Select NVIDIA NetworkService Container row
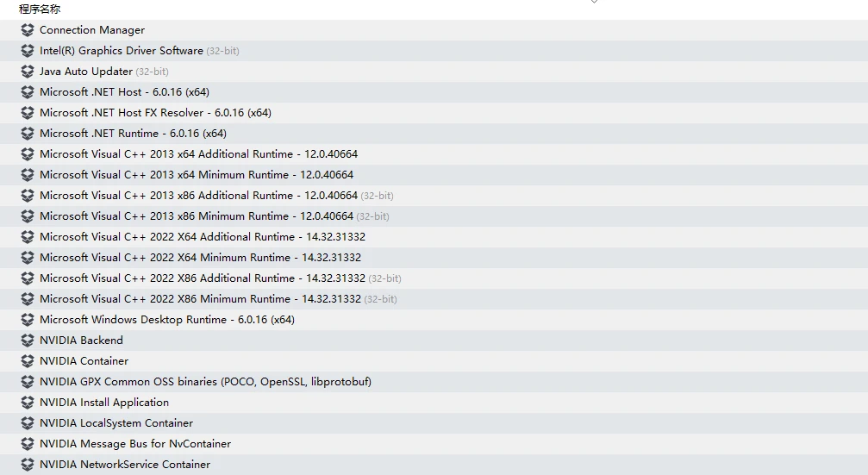 pyautogui.click(x=434, y=465)
